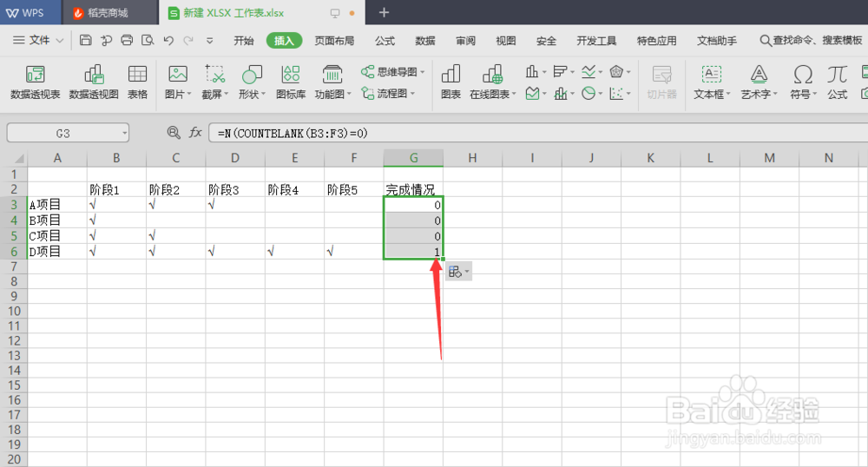Image resolution: width=868 pixels, height=467 pixels.
Task: Click the fx insert function icon
Action: click(195, 133)
